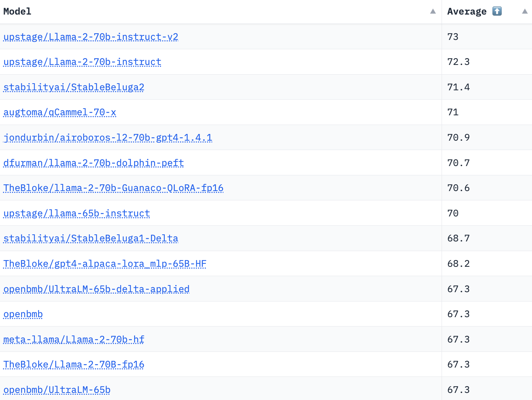
Task: Click the blue up-arrow icon next to Average
Action: tap(497, 11)
